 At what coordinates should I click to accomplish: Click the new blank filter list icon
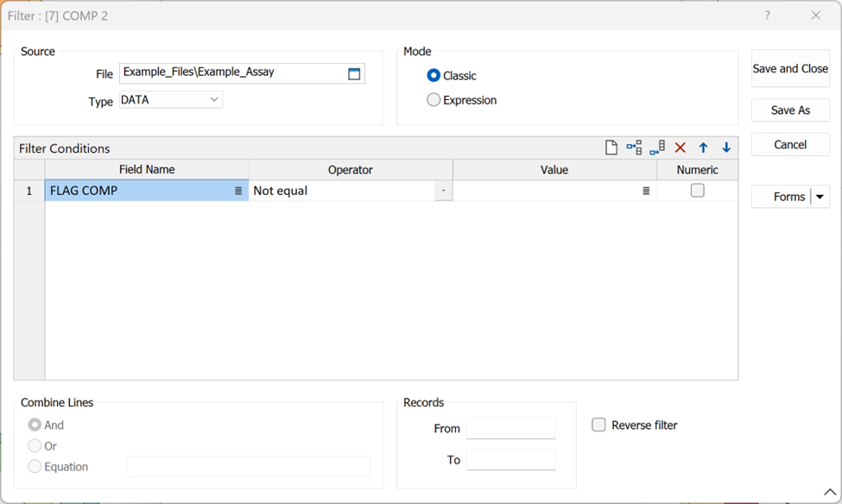click(x=611, y=148)
